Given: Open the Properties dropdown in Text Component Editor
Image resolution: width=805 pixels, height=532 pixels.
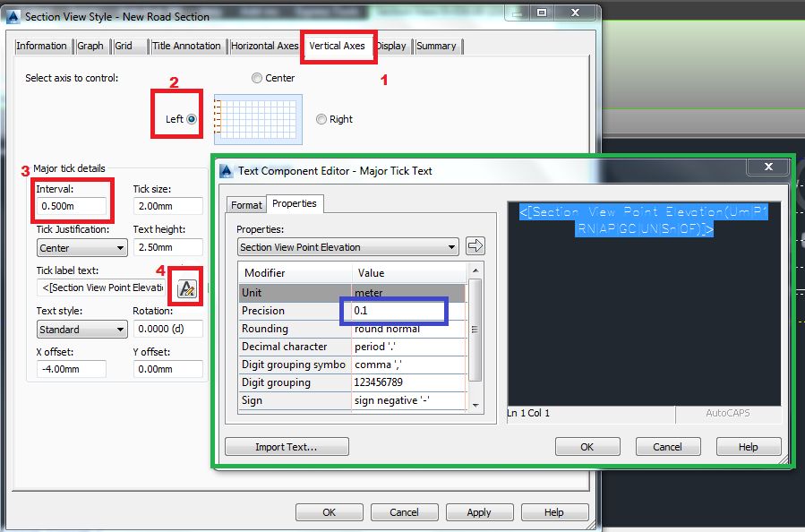Looking at the screenshot, I should 347,246.
